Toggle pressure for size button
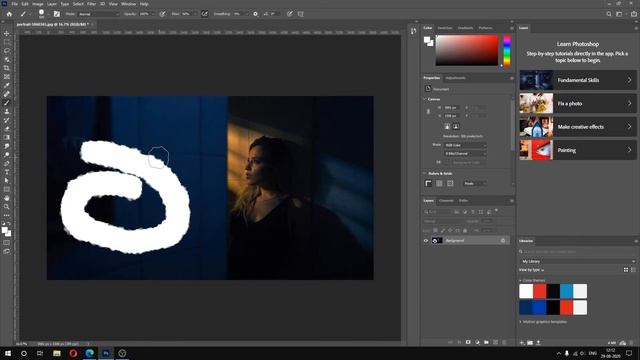The image size is (640, 360). pos(289,14)
